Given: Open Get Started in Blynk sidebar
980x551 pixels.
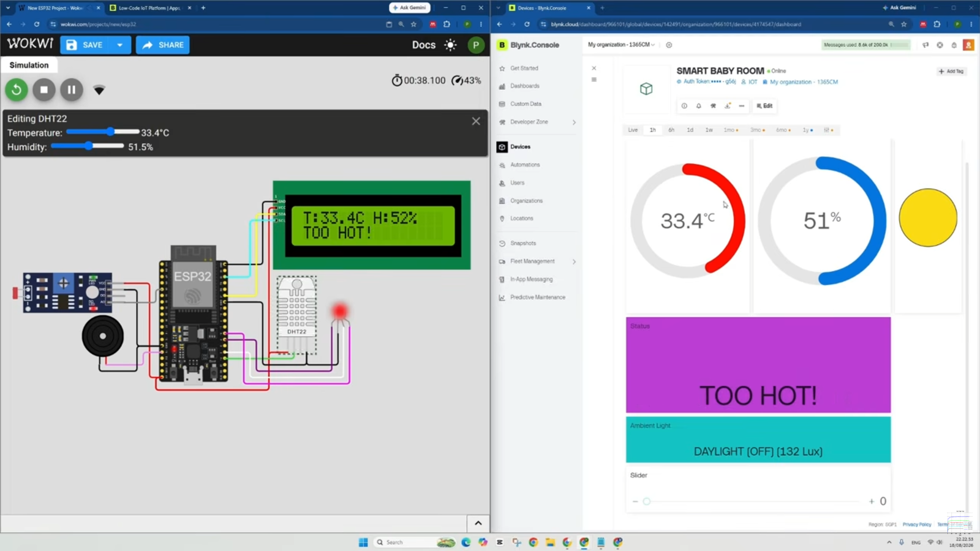Looking at the screenshot, I should [x=524, y=68].
